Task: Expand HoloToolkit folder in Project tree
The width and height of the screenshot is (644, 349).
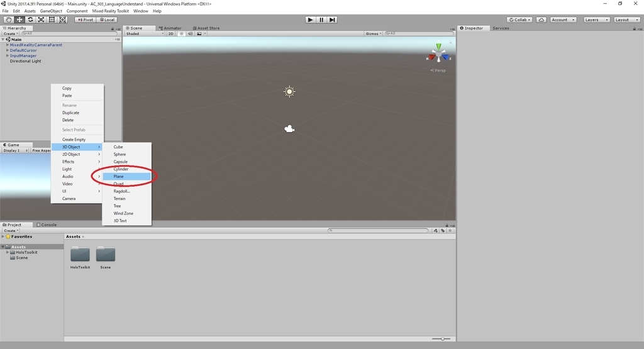Action: [8, 253]
